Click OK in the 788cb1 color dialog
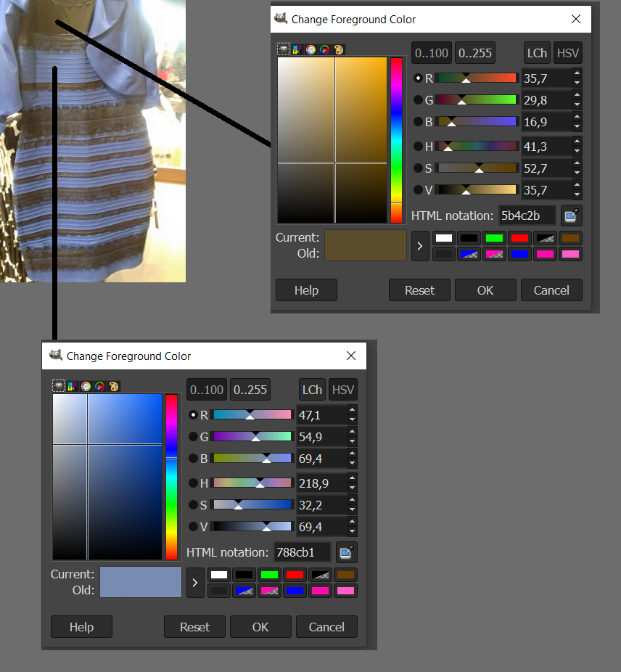The image size is (621, 672). coord(260,627)
